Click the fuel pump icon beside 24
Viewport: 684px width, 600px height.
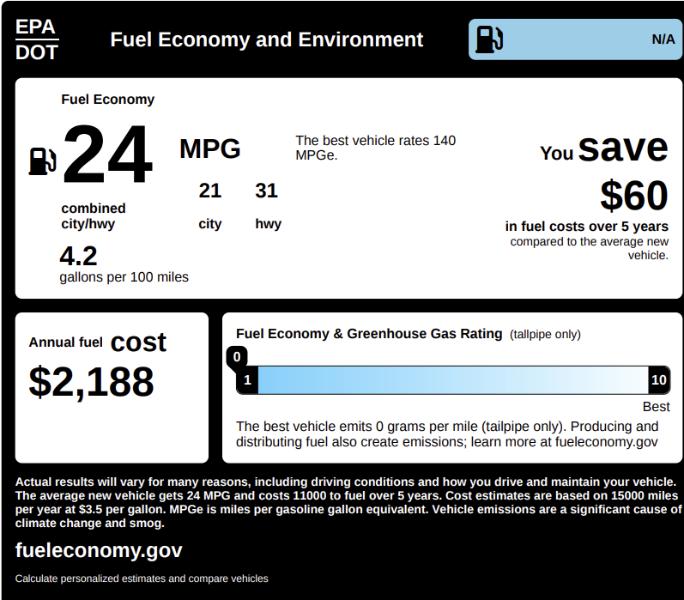(43, 160)
